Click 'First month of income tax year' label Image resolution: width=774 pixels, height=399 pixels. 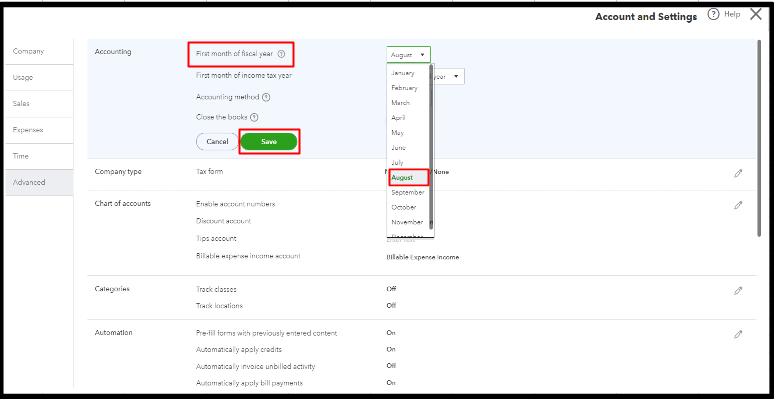tap(244, 76)
